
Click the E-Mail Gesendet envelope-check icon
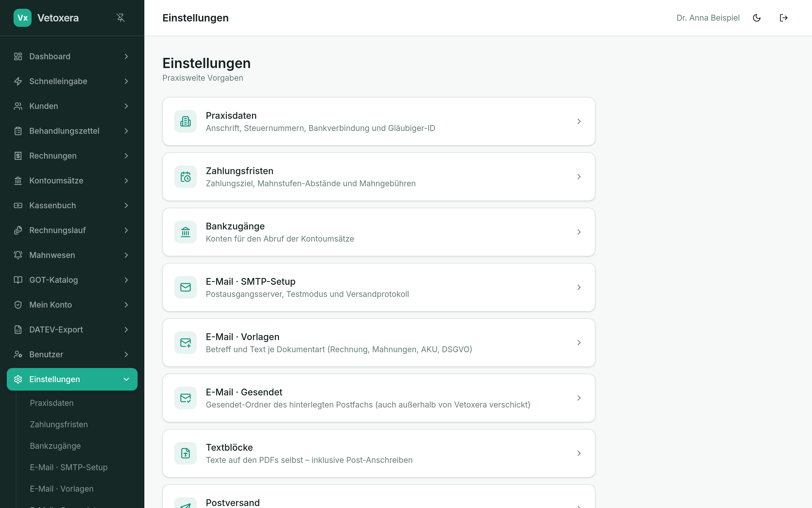coord(186,398)
